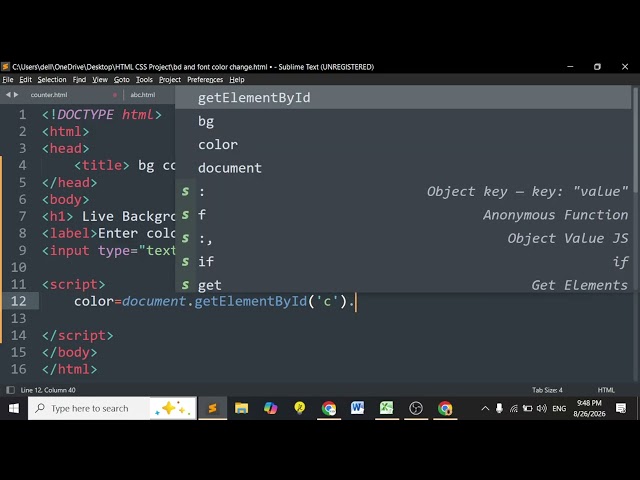This screenshot has width=640, height=480.
Task: Open Microsoft Excel from taskbar
Action: click(x=387, y=408)
